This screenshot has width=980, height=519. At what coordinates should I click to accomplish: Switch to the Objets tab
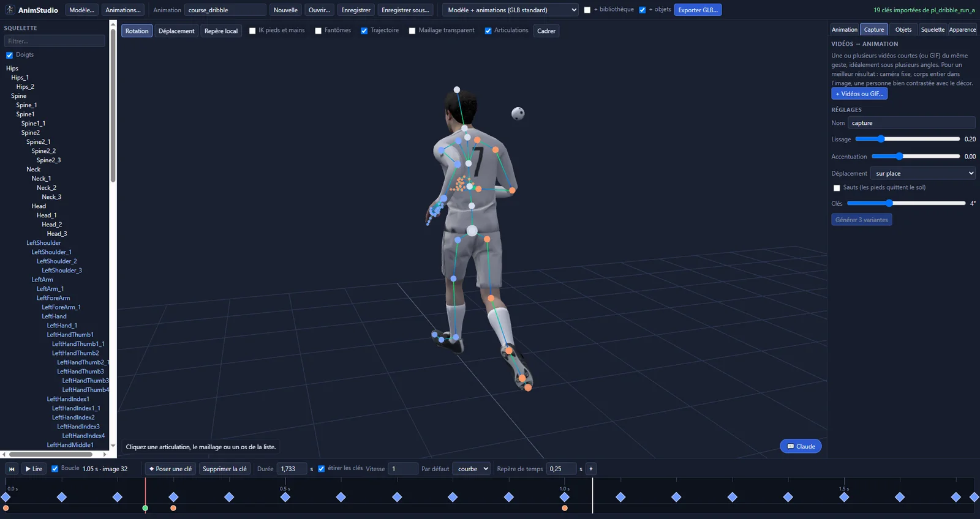pos(903,29)
